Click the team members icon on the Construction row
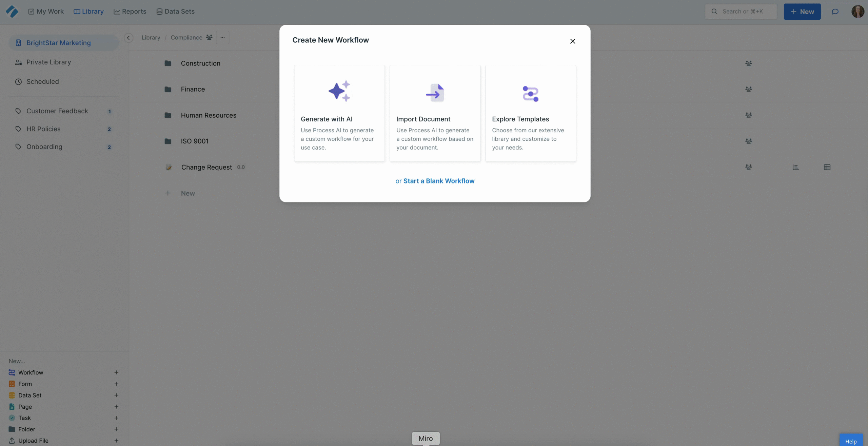Image resolution: width=868 pixels, height=446 pixels. pos(749,63)
